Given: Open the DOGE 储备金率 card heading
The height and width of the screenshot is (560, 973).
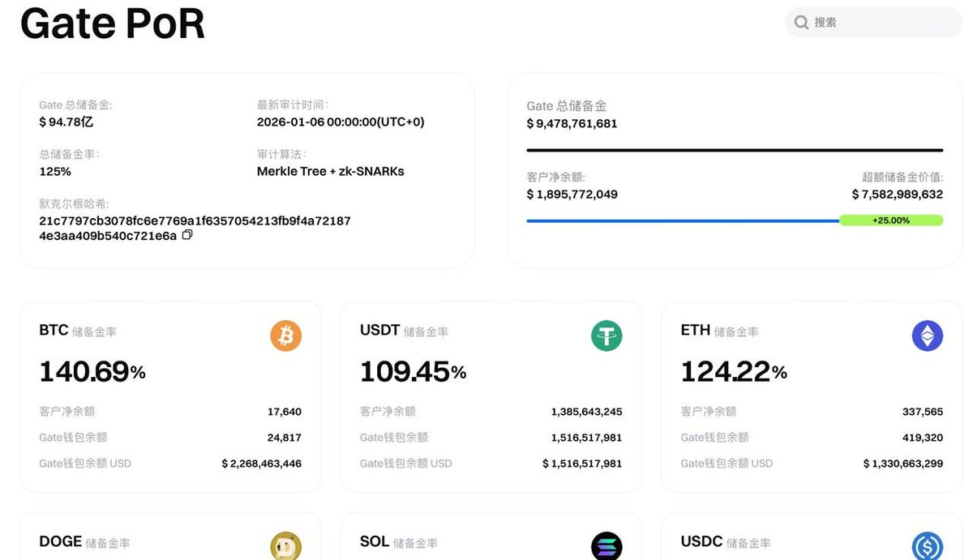Looking at the screenshot, I should pyautogui.click(x=84, y=541).
